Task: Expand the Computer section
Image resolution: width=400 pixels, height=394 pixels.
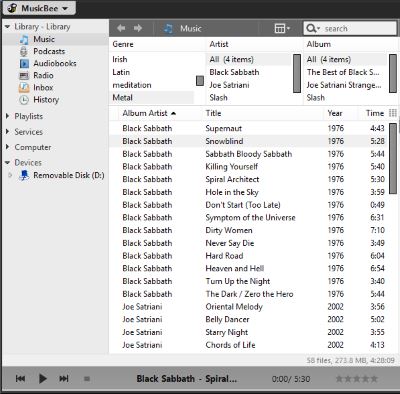Action: coord(7,147)
